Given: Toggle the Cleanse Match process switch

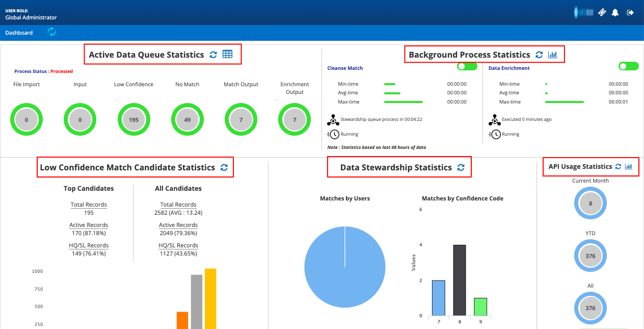Looking at the screenshot, I should [x=467, y=66].
